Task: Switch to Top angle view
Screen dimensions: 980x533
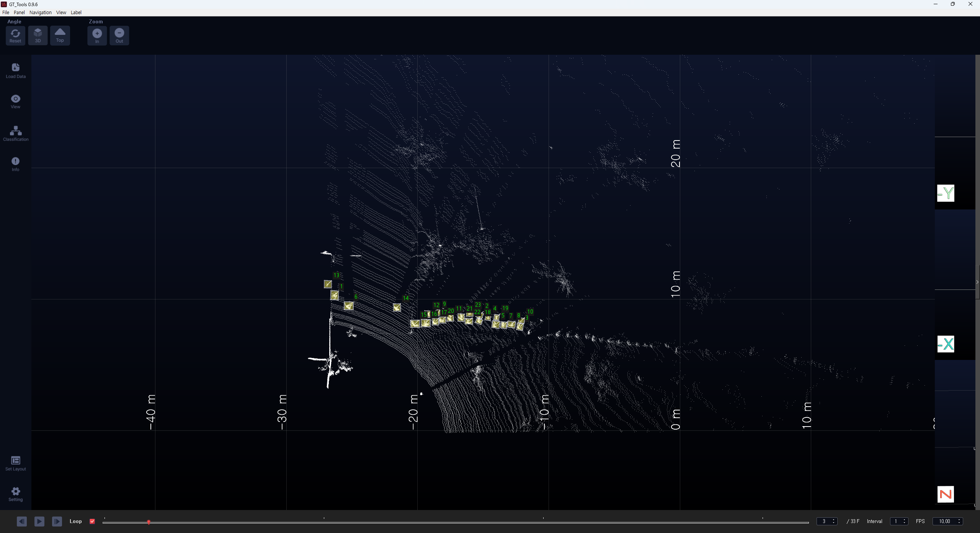Action: click(60, 35)
